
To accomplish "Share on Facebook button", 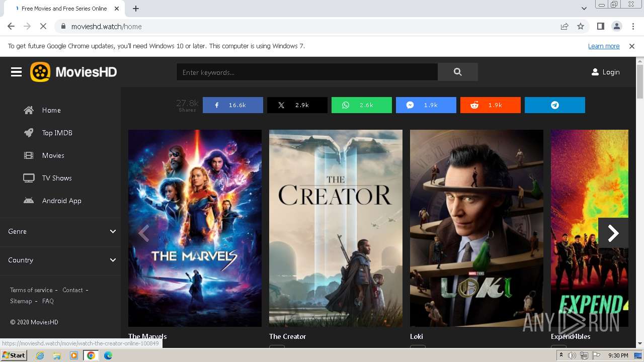I will [x=233, y=105].
